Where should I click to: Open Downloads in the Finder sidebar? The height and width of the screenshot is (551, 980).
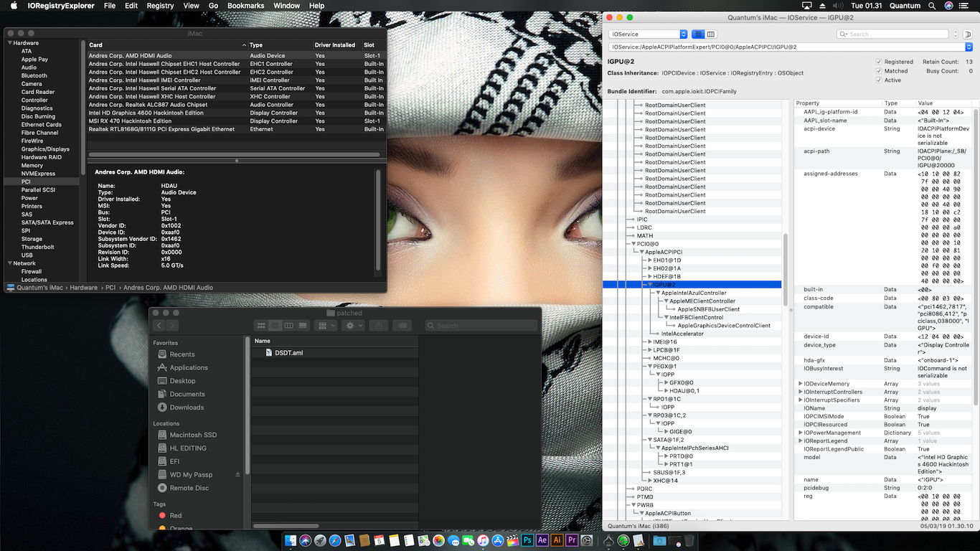(187, 408)
